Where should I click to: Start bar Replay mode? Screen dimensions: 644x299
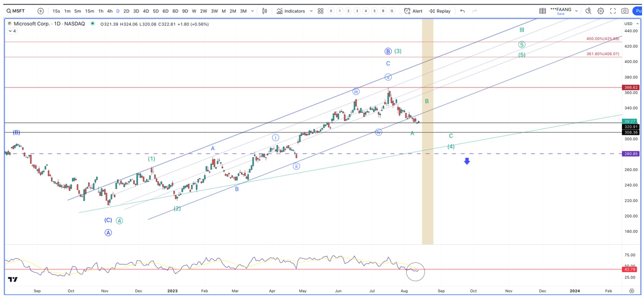440,11
